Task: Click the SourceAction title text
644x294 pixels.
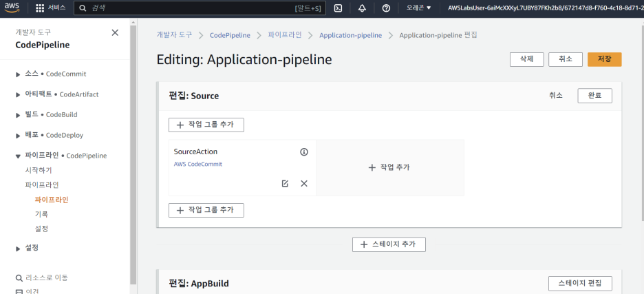Action: (195, 151)
